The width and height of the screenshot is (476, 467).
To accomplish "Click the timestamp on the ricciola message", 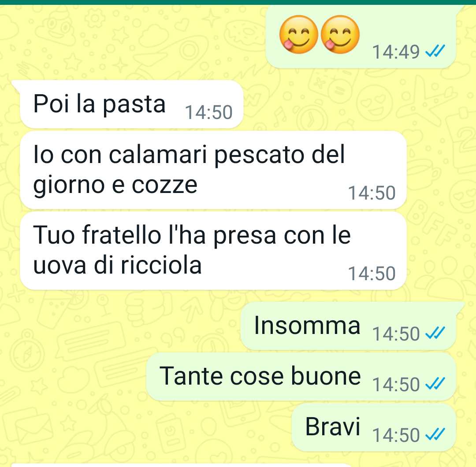I will point(372,274).
